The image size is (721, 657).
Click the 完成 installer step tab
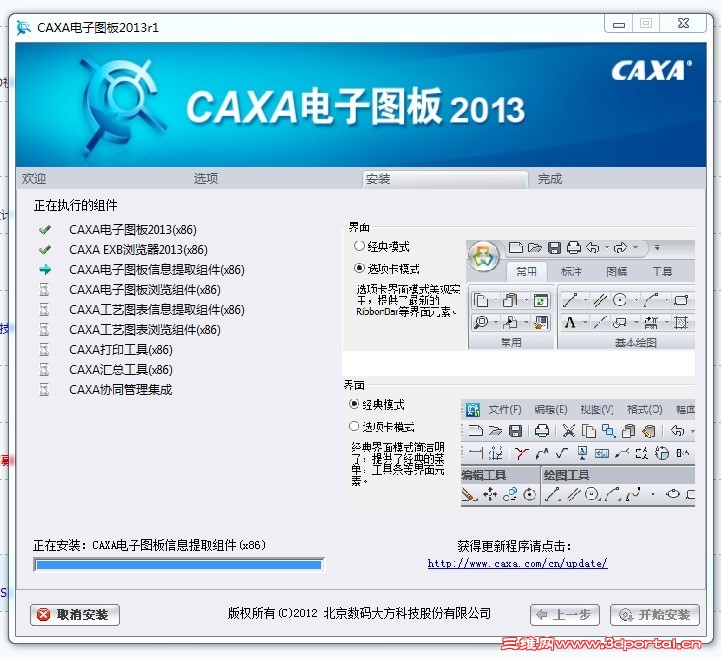pyautogui.click(x=549, y=179)
